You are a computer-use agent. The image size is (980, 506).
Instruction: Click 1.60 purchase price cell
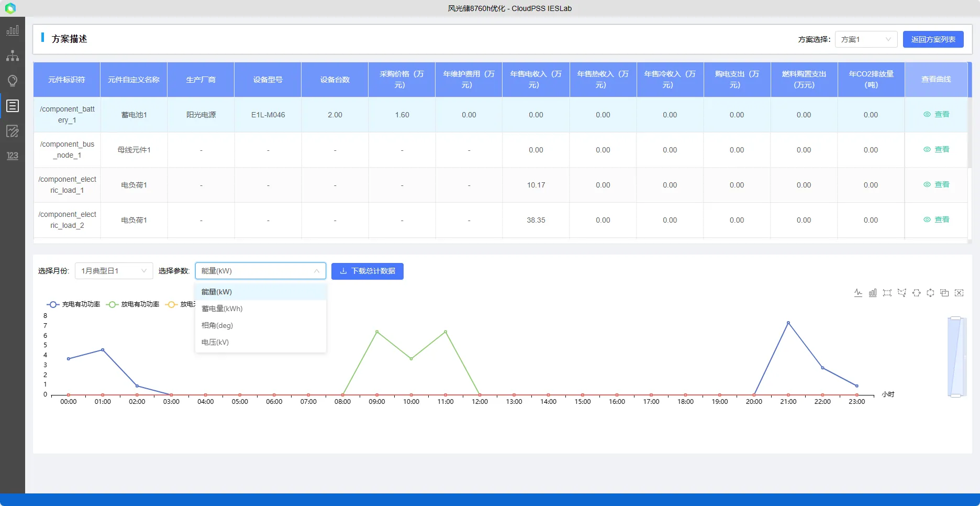(402, 115)
